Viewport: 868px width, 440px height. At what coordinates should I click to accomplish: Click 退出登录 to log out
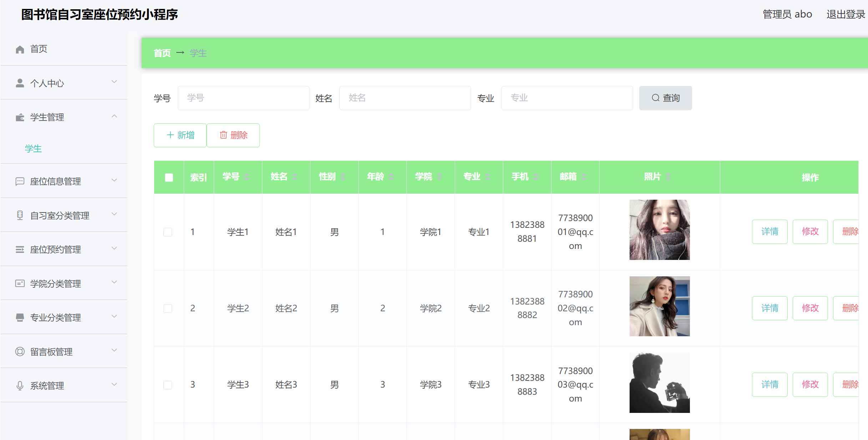pos(846,14)
